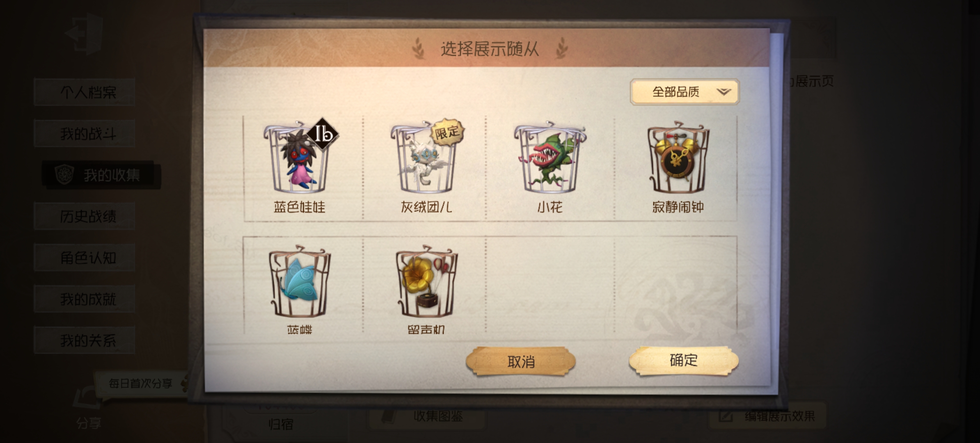Image resolution: width=980 pixels, height=443 pixels.
Task: Tap the 分享 share icon
Action: [88, 406]
